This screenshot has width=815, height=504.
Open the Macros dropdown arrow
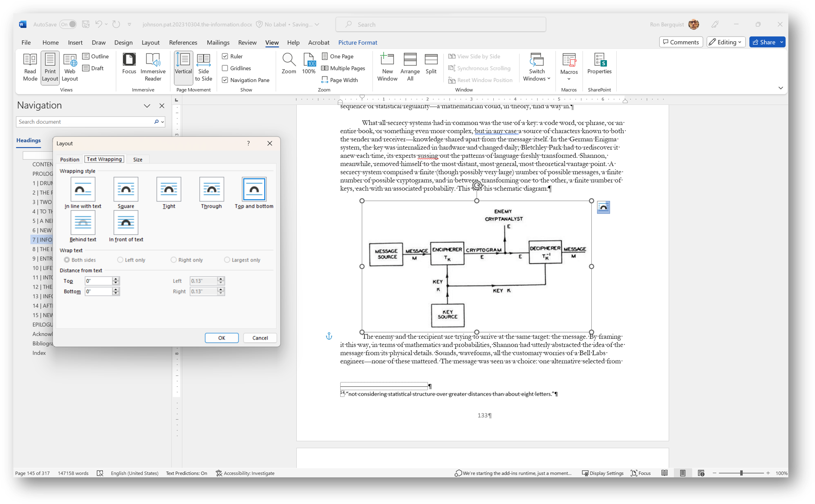pyautogui.click(x=569, y=79)
